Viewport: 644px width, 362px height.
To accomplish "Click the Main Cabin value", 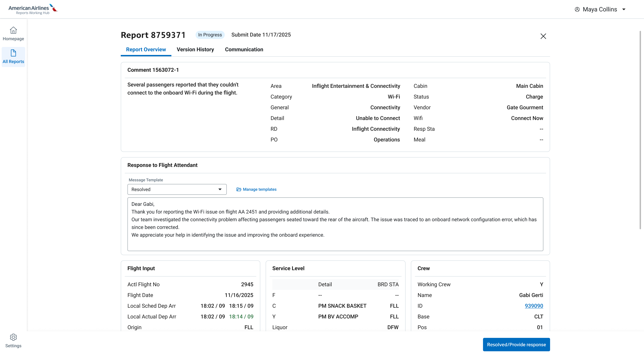I will coord(530,86).
